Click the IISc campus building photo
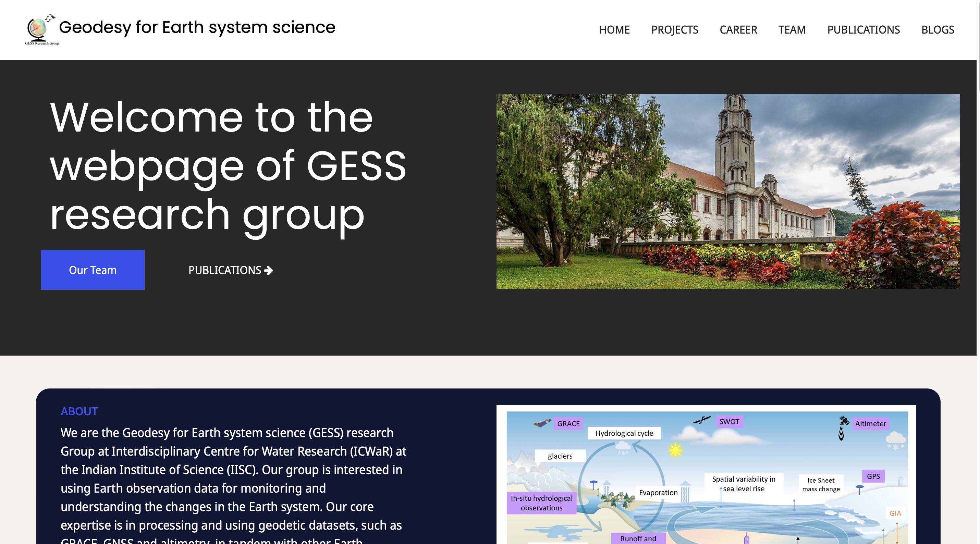This screenshot has width=980, height=544. click(728, 191)
